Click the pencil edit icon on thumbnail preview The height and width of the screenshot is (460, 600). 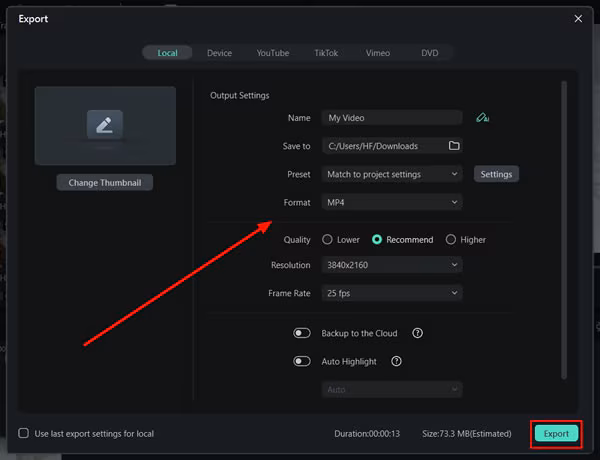(x=105, y=125)
